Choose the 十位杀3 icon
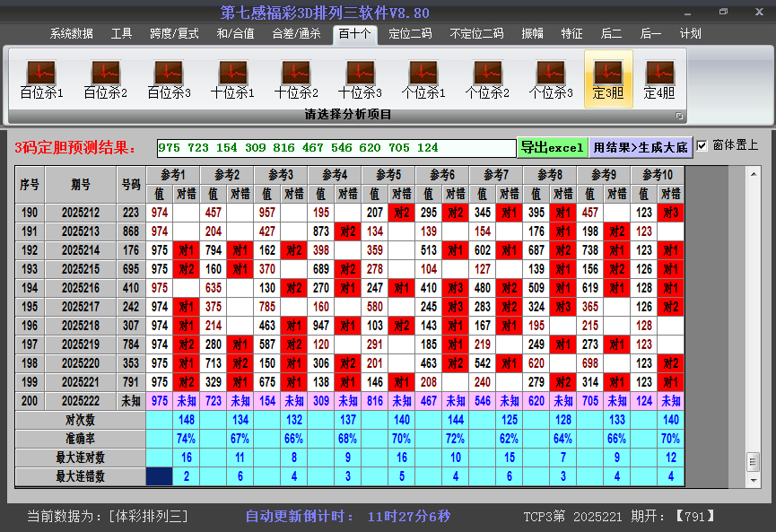Viewport: 776px width, 532px height. (x=360, y=79)
